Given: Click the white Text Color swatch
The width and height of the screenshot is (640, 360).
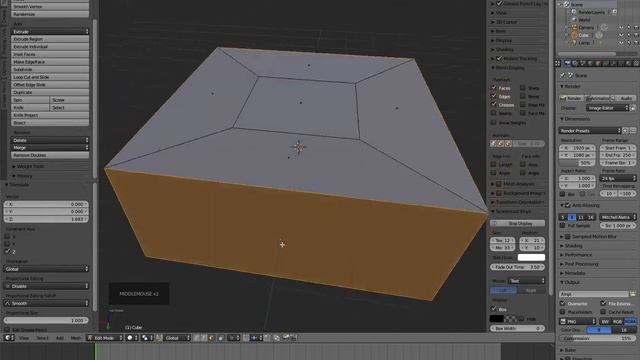Looking at the screenshot, I should pos(531,257).
